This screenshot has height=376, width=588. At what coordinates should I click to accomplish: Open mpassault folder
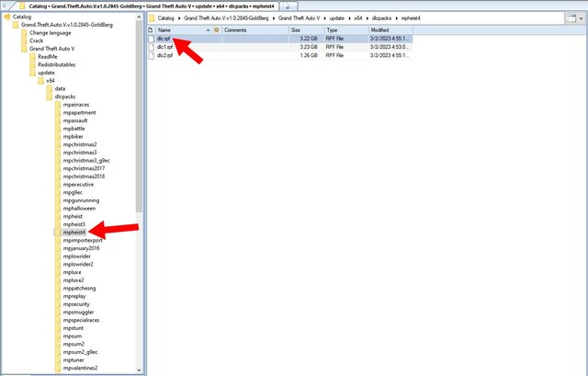coord(75,120)
